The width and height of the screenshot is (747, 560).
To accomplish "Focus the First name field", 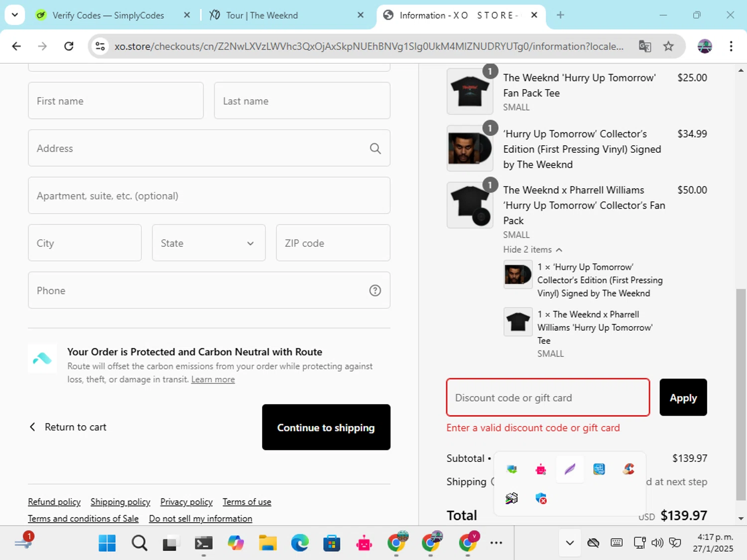I will [x=116, y=101].
